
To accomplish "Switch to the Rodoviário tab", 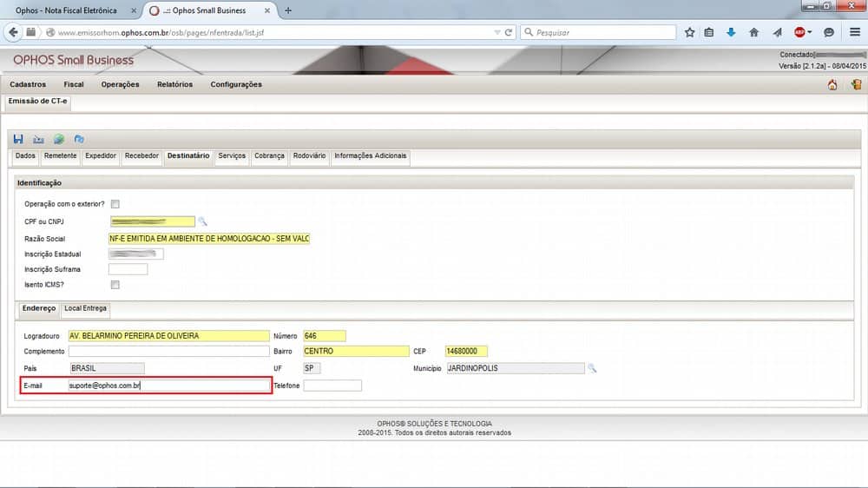I will pos(309,156).
